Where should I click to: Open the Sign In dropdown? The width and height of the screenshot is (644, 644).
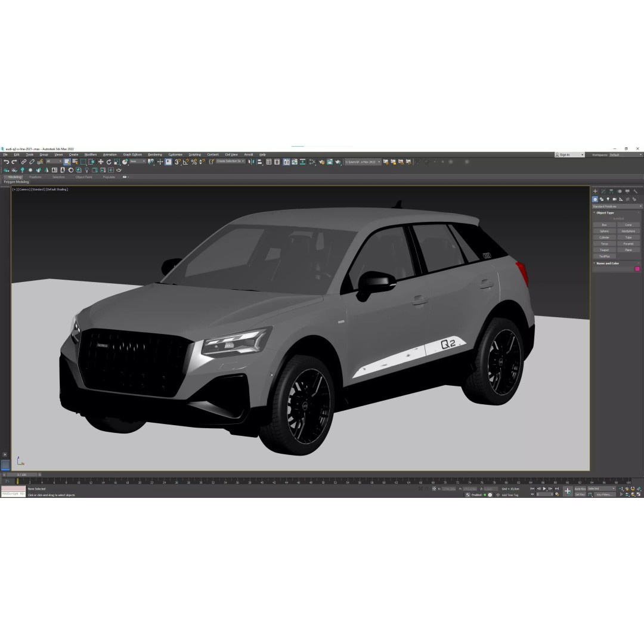click(569, 155)
